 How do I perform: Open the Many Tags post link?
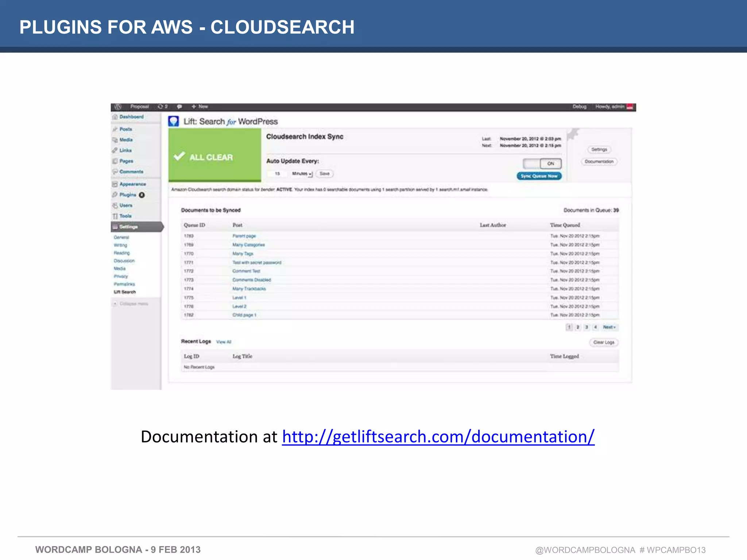pos(243,254)
